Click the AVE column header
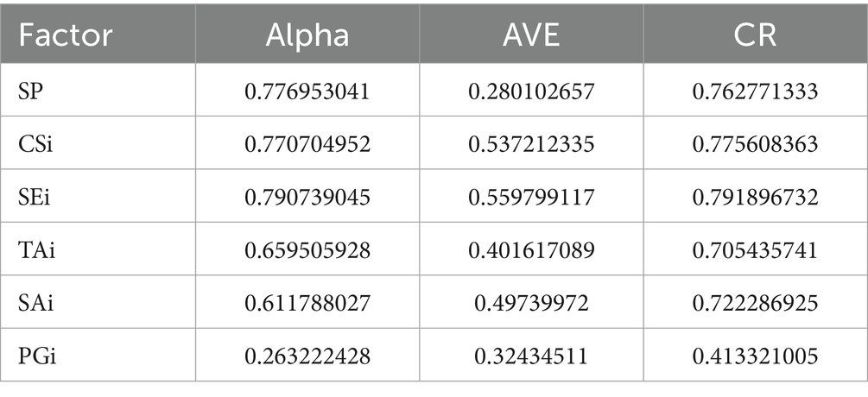This screenshot has width=868, height=397. (x=531, y=36)
